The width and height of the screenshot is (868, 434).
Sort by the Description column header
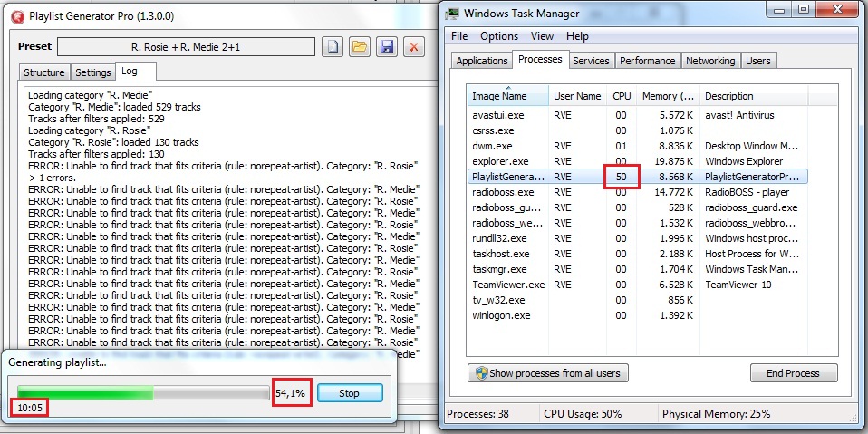tap(754, 96)
